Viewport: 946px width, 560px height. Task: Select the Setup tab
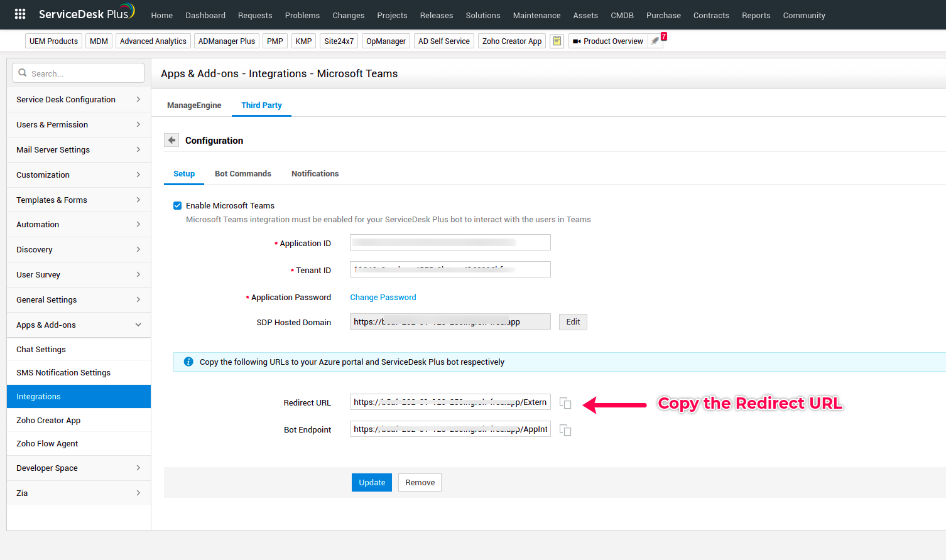pyautogui.click(x=184, y=174)
